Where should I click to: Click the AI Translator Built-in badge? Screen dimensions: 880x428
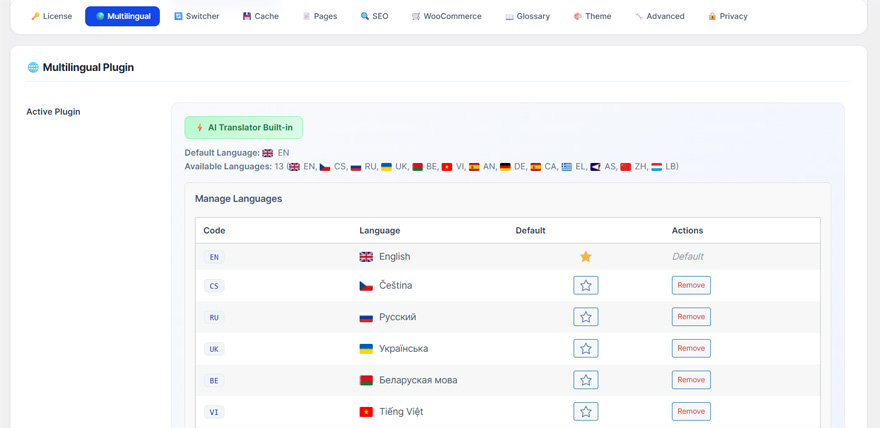tap(243, 128)
